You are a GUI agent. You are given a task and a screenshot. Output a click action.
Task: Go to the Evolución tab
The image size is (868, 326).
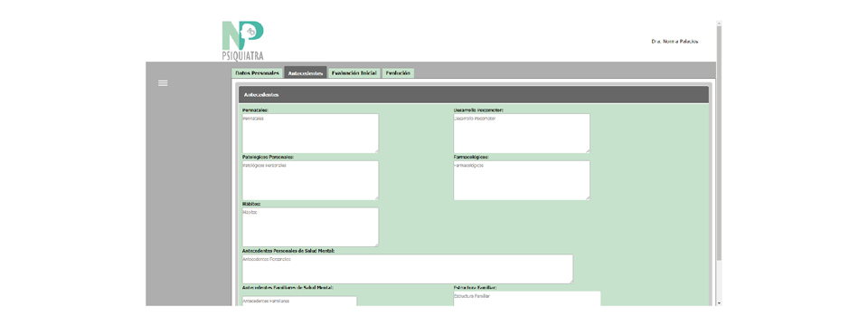pos(398,73)
